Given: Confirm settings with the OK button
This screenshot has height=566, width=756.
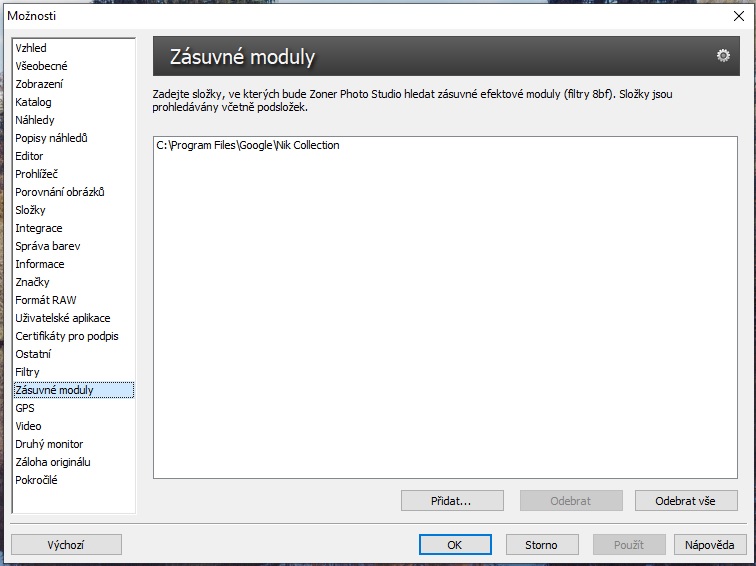Looking at the screenshot, I should 455,545.
